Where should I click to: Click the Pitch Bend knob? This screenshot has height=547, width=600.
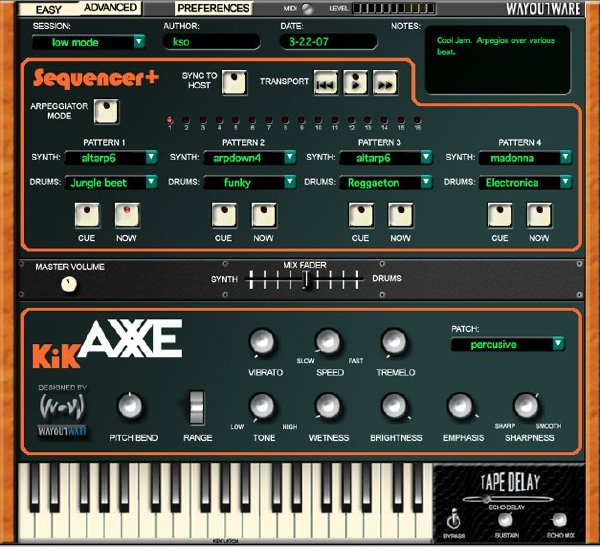pyautogui.click(x=130, y=406)
